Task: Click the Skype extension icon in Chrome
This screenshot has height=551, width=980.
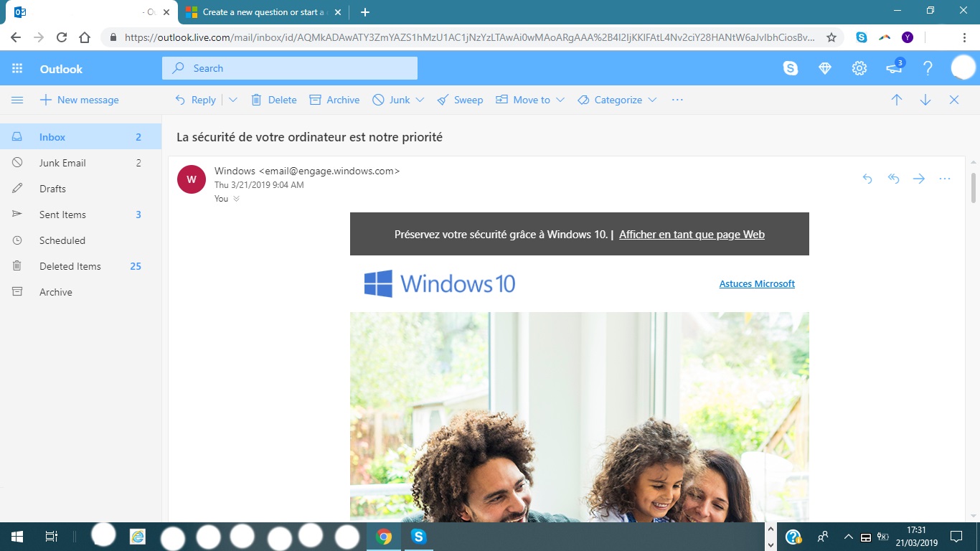Action: [862, 37]
